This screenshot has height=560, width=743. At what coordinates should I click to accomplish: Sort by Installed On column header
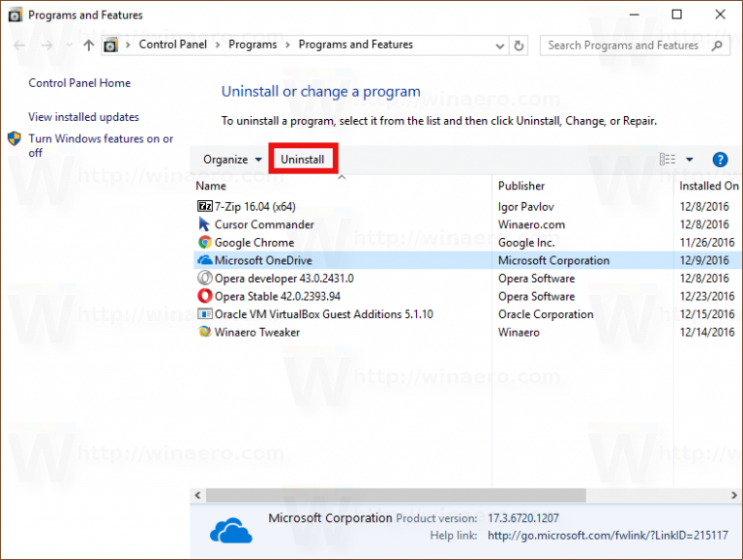[x=708, y=186]
